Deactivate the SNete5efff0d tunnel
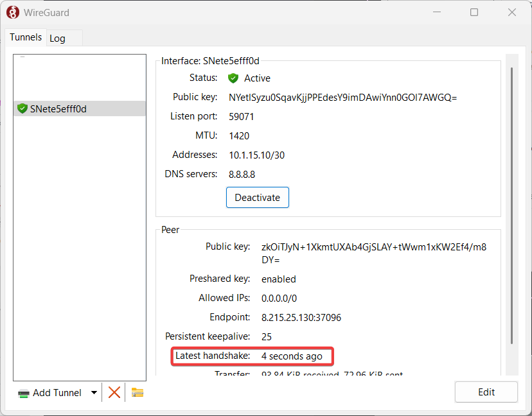The height and width of the screenshot is (416, 532). [x=258, y=197]
